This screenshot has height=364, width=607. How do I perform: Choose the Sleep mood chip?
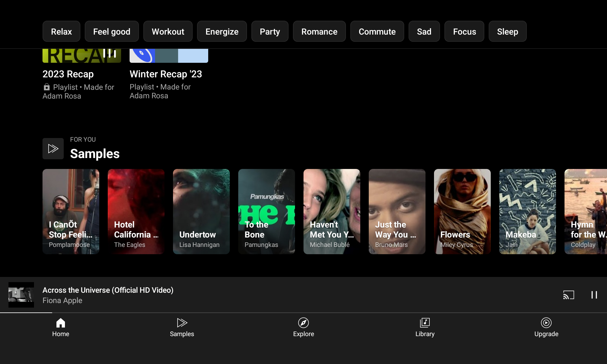click(x=507, y=32)
